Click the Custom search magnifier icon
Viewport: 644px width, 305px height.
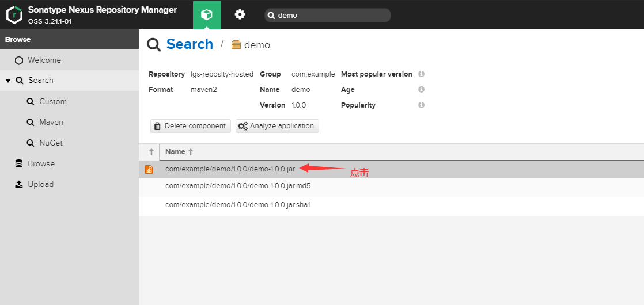(31, 102)
